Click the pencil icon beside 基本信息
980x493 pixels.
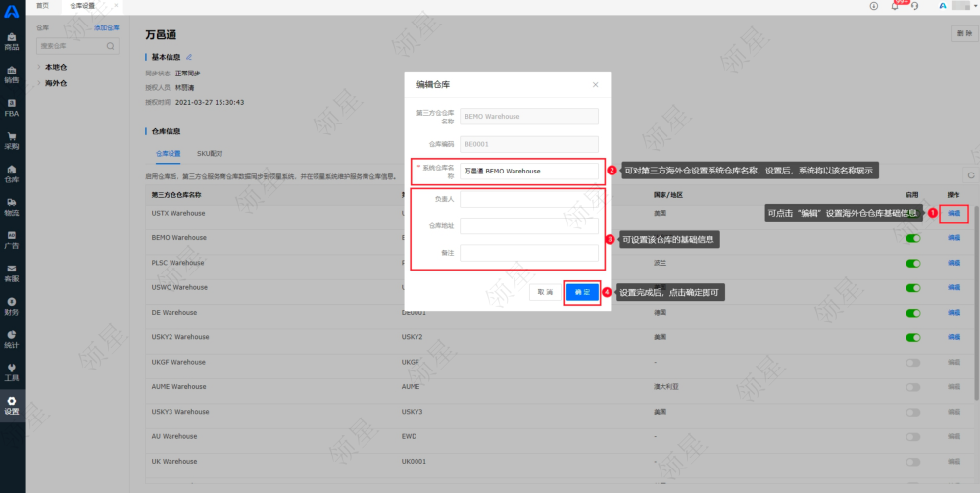point(189,57)
